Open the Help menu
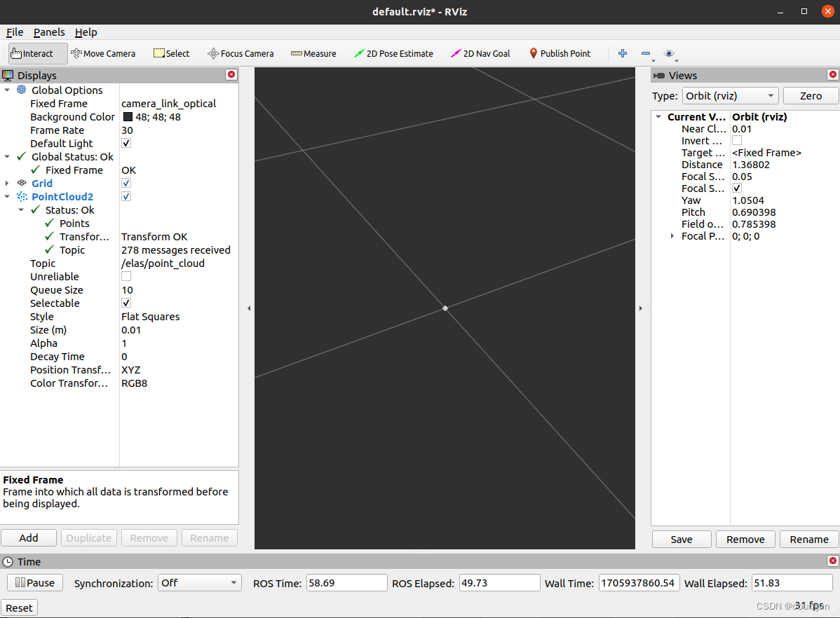840x618 pixels. point(86,32)
